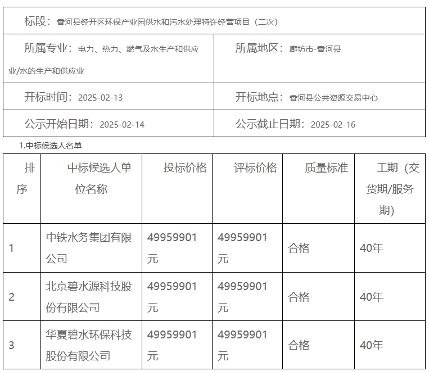Click 合格 in the 北京碧水源 row
The width and height of the screenshot is (429, 371).
tap(299, 297)
